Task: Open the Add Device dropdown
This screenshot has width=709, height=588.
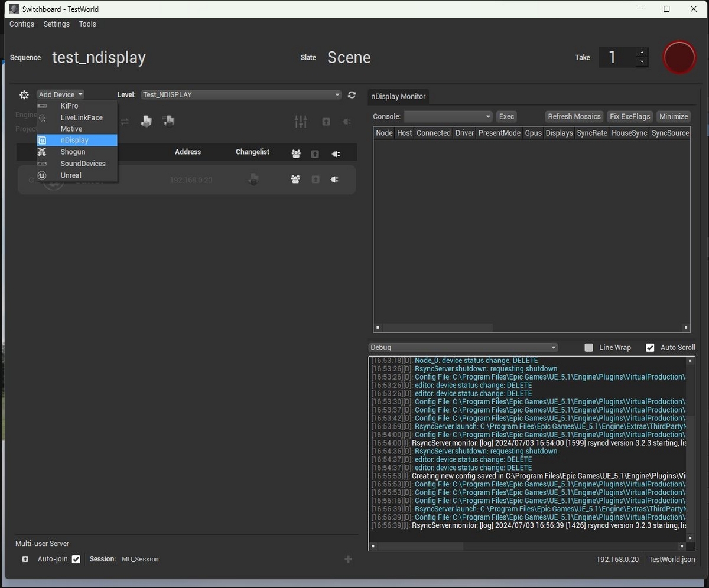Action: point(60,94)
